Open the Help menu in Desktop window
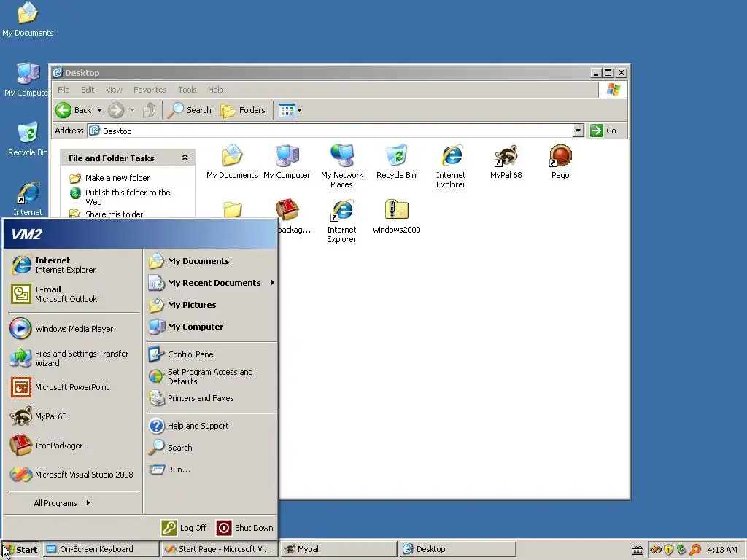The height and width of the screenshot is (560, 747). tap(215, 90)
